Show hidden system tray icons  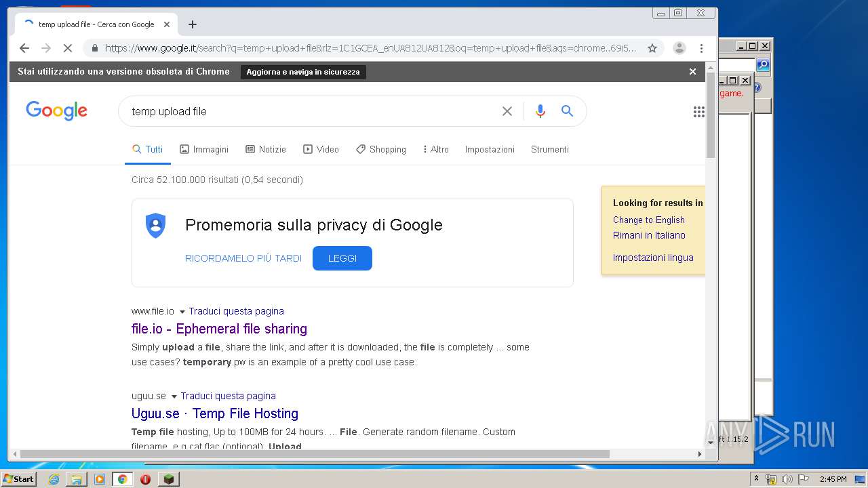pyautogui.click(x=757, y=479)
